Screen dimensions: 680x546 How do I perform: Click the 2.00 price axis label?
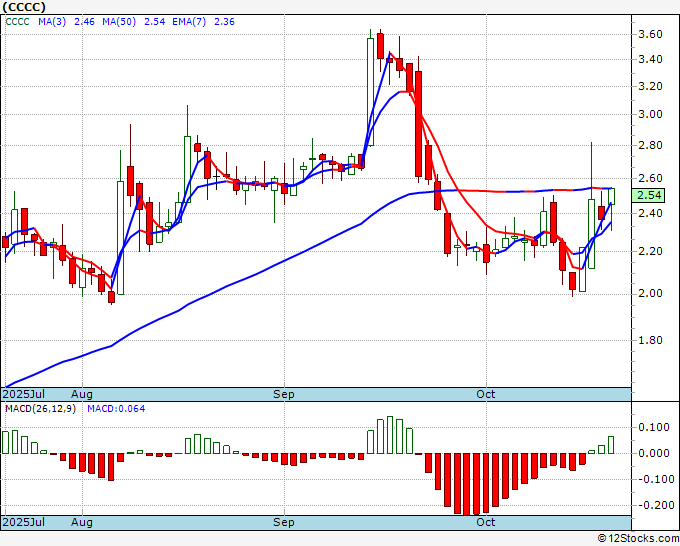click(650, 294)
